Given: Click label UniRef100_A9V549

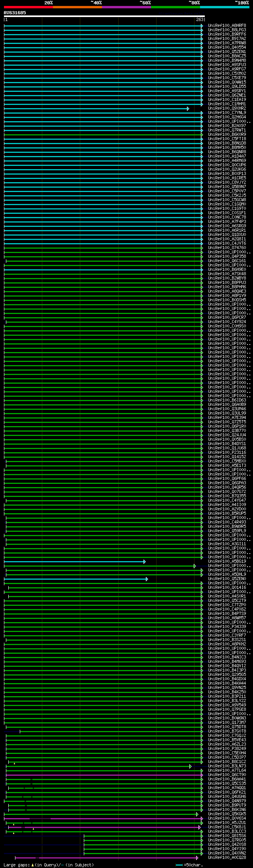Looking at the screenshot, I should tap(227, 705).
